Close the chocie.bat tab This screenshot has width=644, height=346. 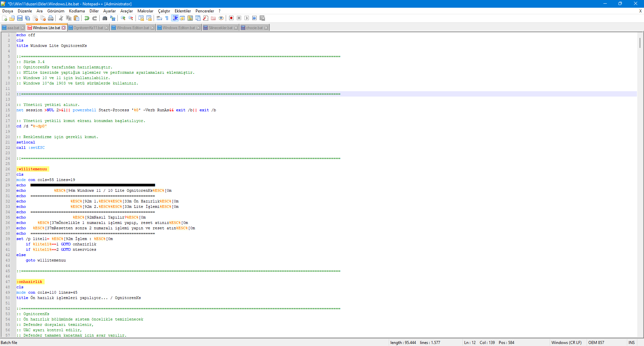tap(266, 28)
